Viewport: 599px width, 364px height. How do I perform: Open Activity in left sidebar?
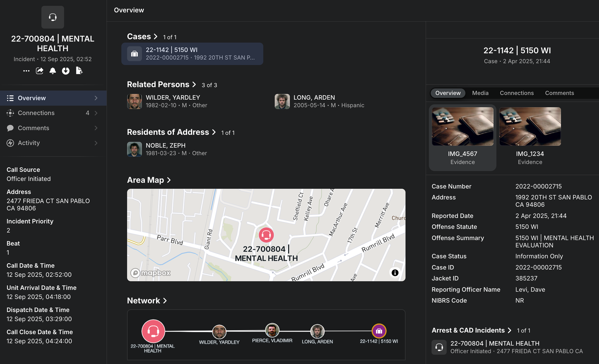pos(29,143)
